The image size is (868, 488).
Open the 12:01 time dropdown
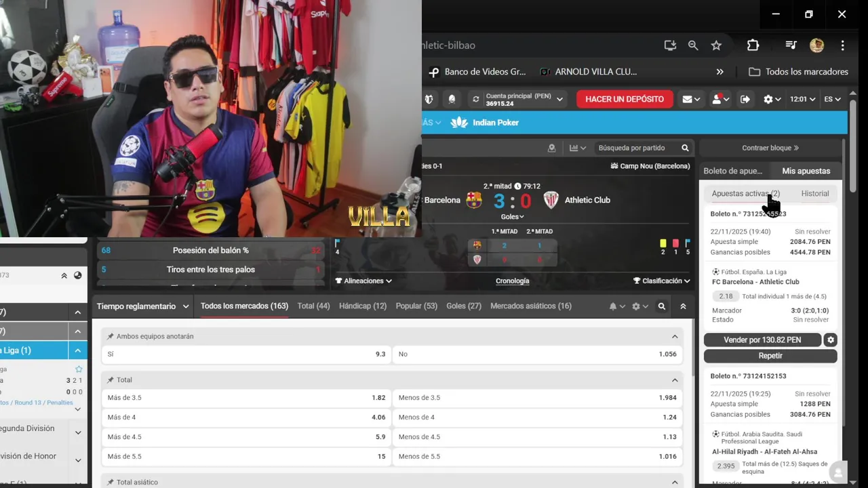(802, 99)
